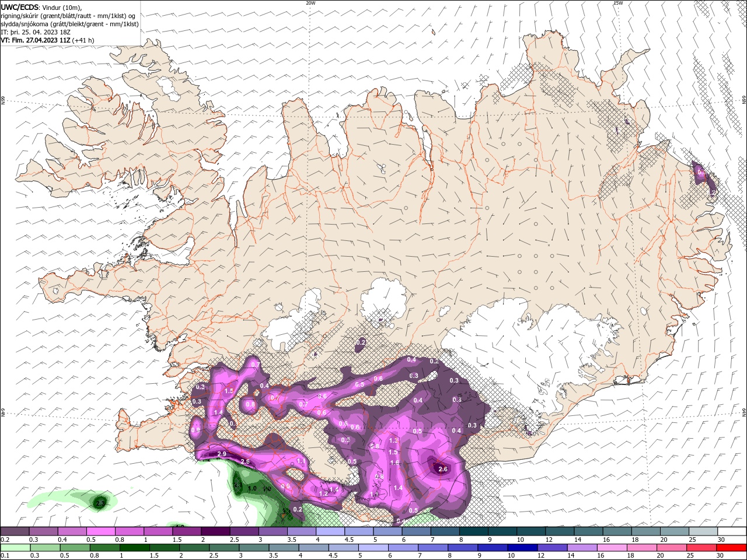Screen dimensions: 747x560
Task: Click the '2.6' value in the dark purple core
Action: click(442, 468)
